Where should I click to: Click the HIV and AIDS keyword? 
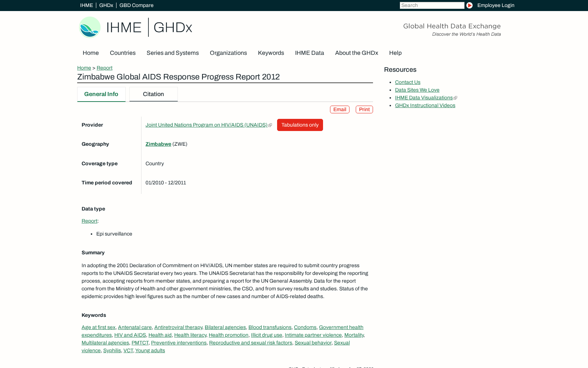coord(130,335)
